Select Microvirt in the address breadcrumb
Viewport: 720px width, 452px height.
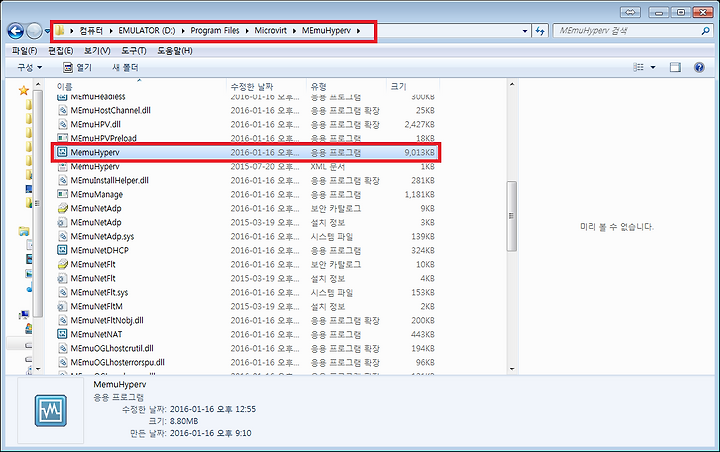coord(270,31)
